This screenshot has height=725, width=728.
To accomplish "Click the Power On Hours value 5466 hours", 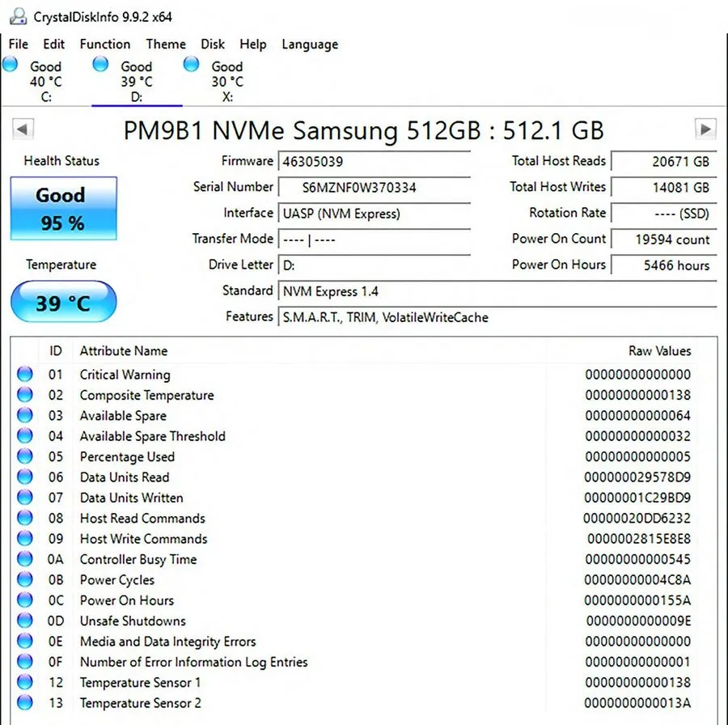I will 664,265.
